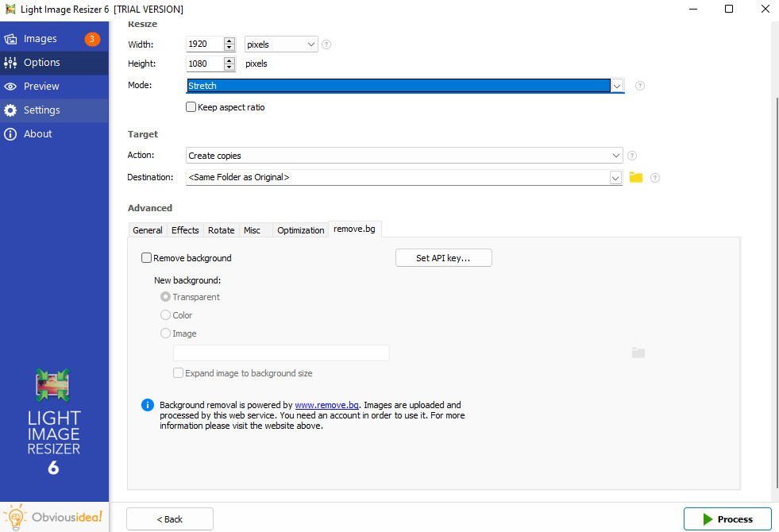Click the Back button
The image size is (779, 532).
170,519
